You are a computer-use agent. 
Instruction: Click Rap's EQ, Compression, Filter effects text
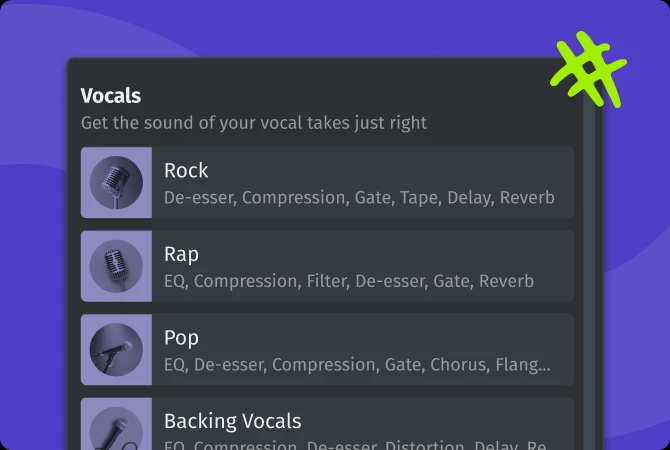coord(349,281)
